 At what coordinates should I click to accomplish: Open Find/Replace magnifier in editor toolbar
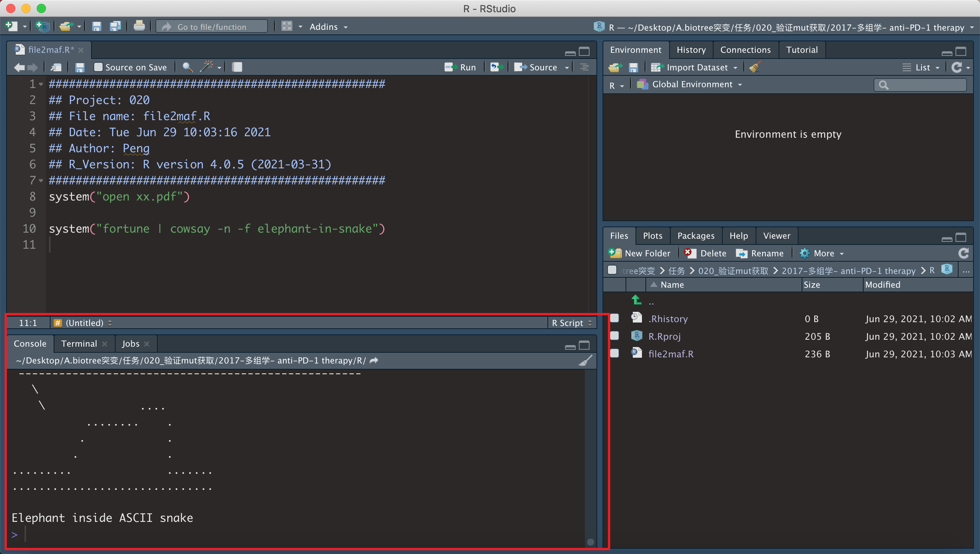(187, 67)
